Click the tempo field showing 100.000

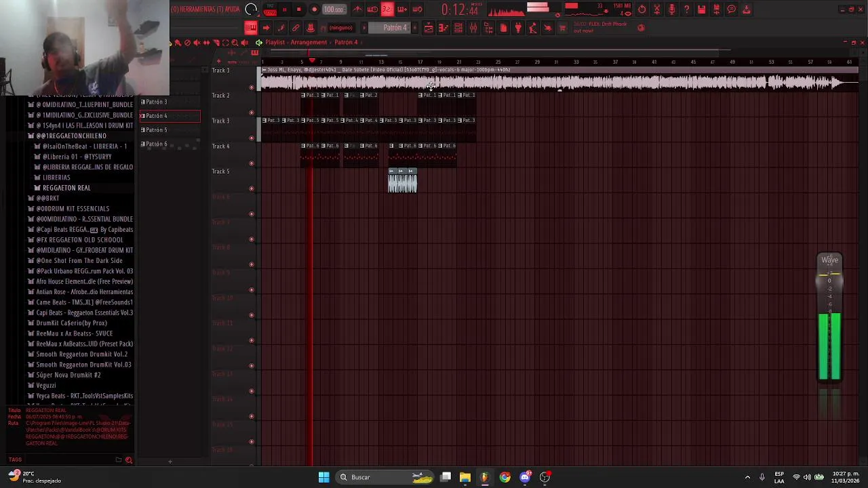click(334, 9)
